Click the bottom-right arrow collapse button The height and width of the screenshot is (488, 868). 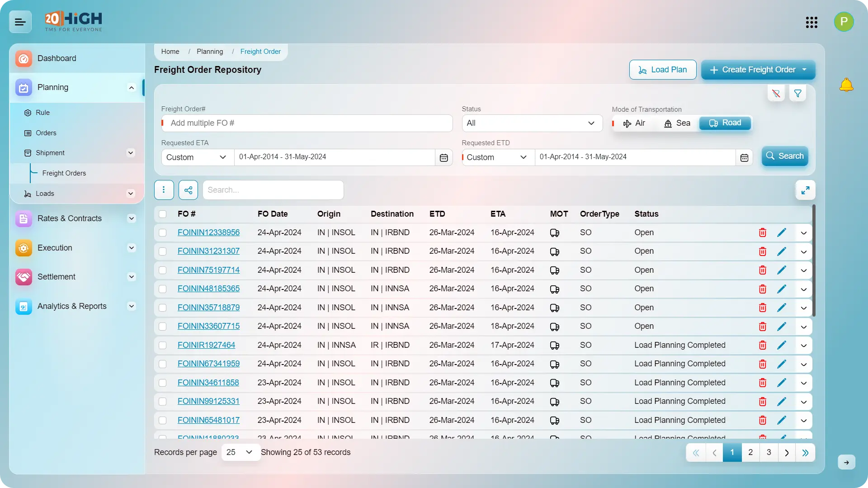pos(846,462)
